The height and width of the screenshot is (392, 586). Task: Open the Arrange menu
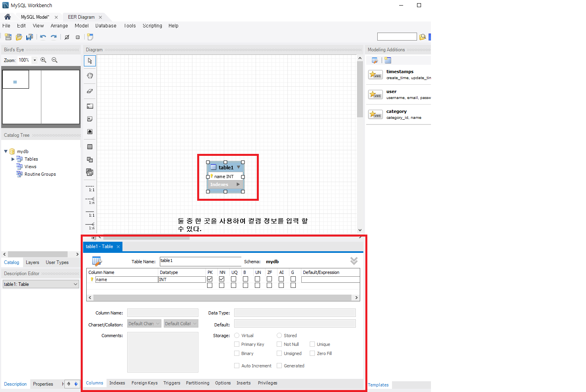(x=59, y=26)
